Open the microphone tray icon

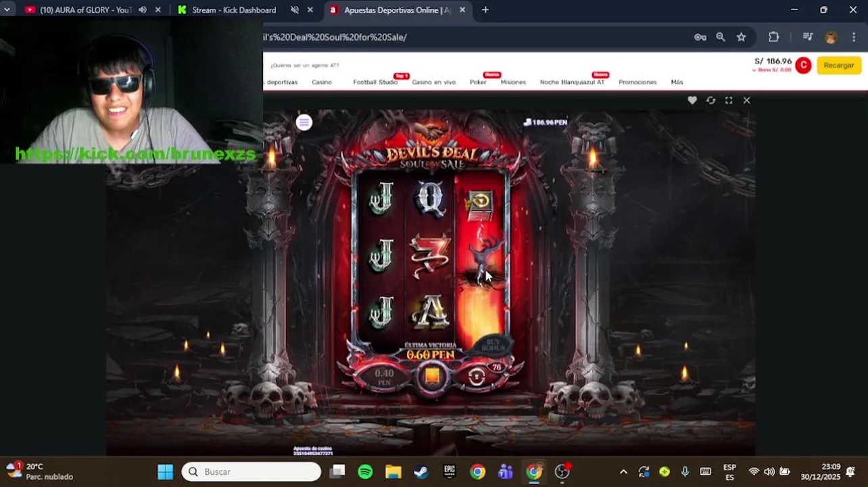click(x=685, y=471)
